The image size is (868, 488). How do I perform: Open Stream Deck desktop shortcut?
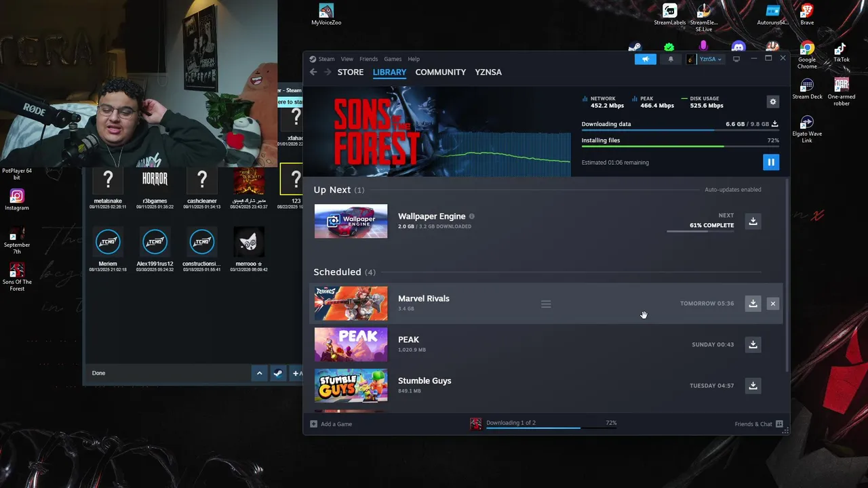[807, 89]
